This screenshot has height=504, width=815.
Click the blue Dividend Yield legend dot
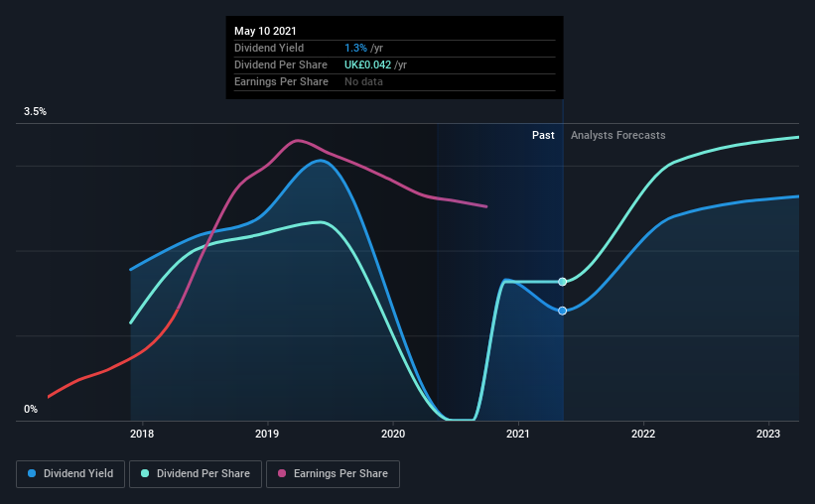(x=32, y=473)
